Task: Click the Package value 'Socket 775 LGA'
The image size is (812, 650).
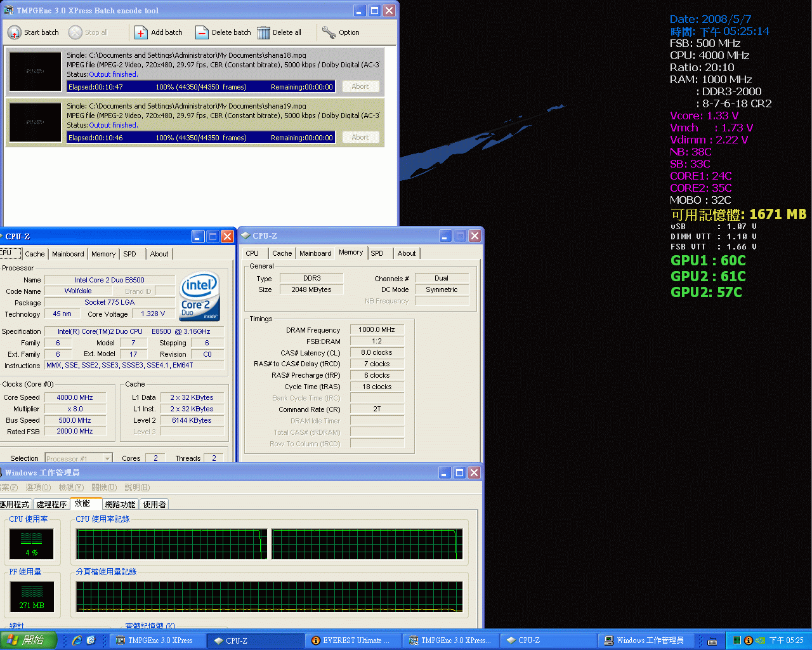Action: click(110, 302)
